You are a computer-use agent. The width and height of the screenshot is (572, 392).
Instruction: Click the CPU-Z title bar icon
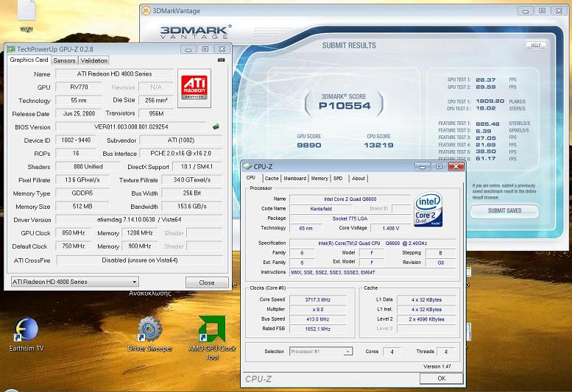pos(247,166)
